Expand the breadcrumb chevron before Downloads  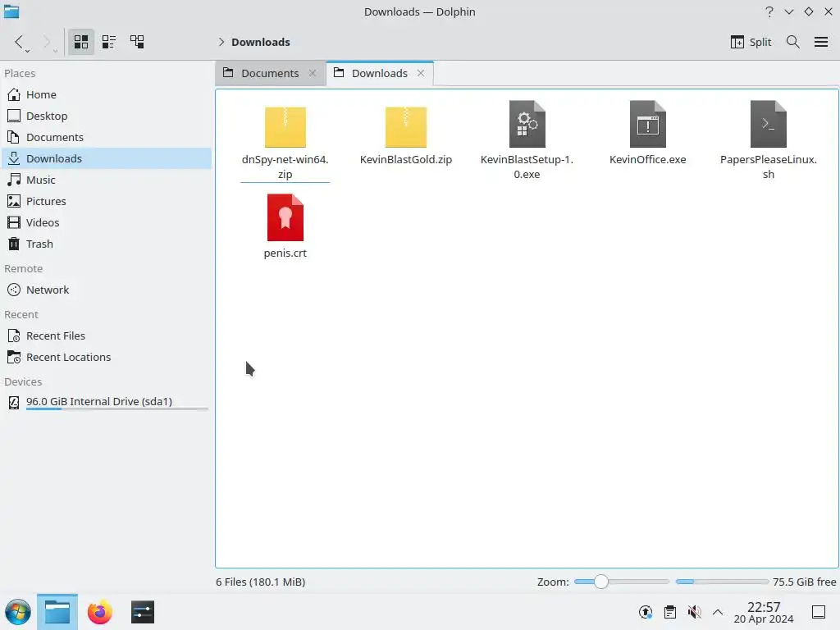pyautogui.click(x=221, y=42)
